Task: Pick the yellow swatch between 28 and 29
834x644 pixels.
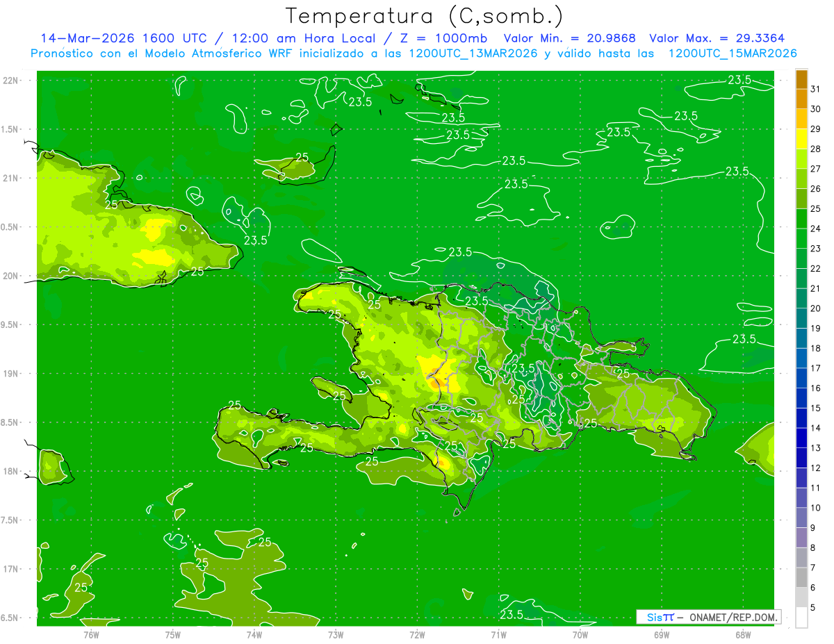Action: (801, 139)
